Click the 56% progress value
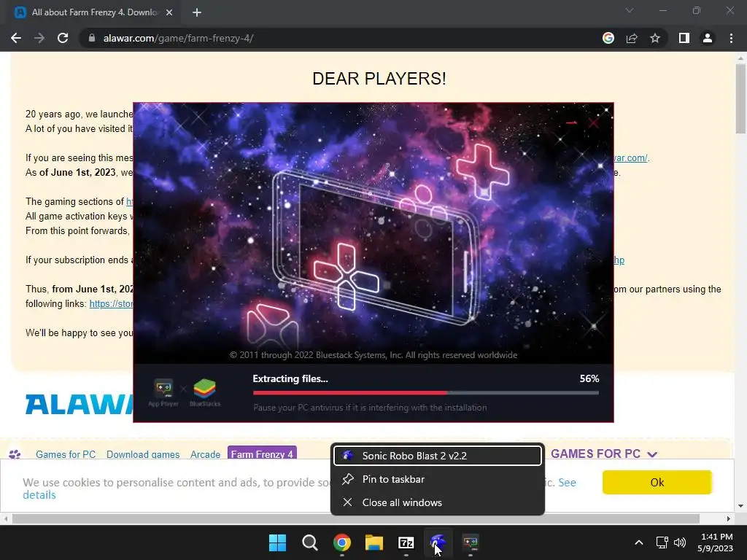Viewport: 747px width, 560px height. pos(589,378)
